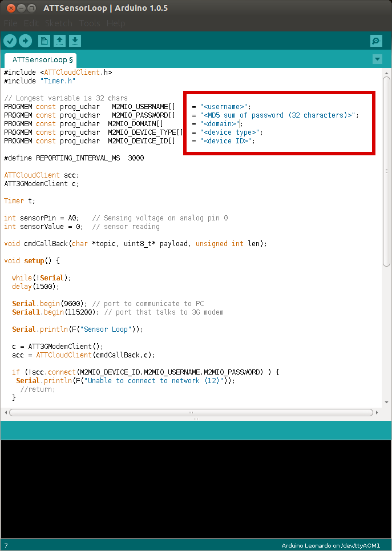Expand the tab options dropdown arrow

(x=377, y=59)
